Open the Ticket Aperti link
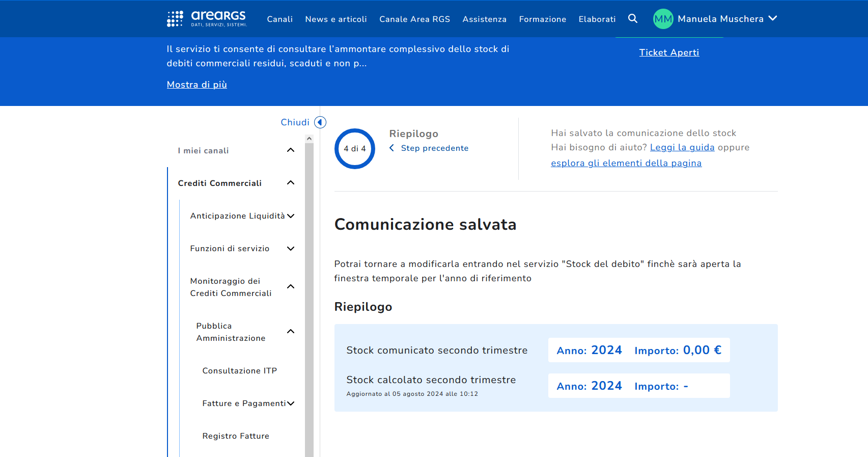This screenshot has width=868, height=457. pyautogui.click(x=669, y=52)
